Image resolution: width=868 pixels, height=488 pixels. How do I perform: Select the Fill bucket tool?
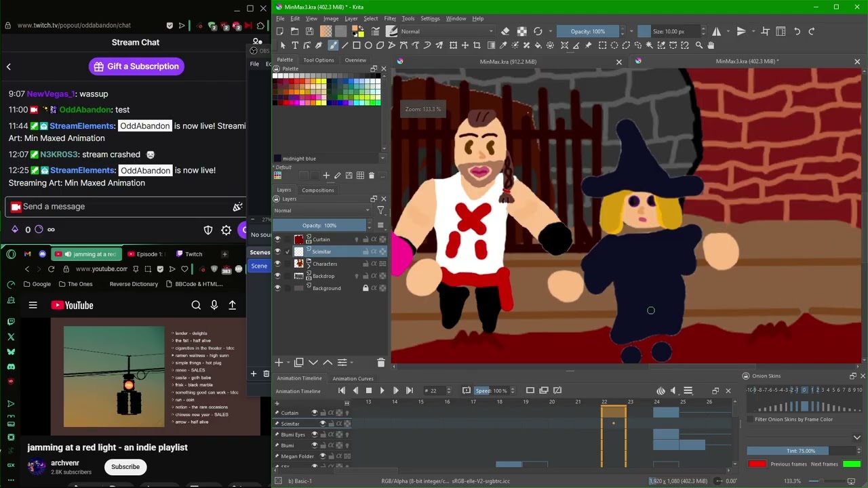click(538, 45)
